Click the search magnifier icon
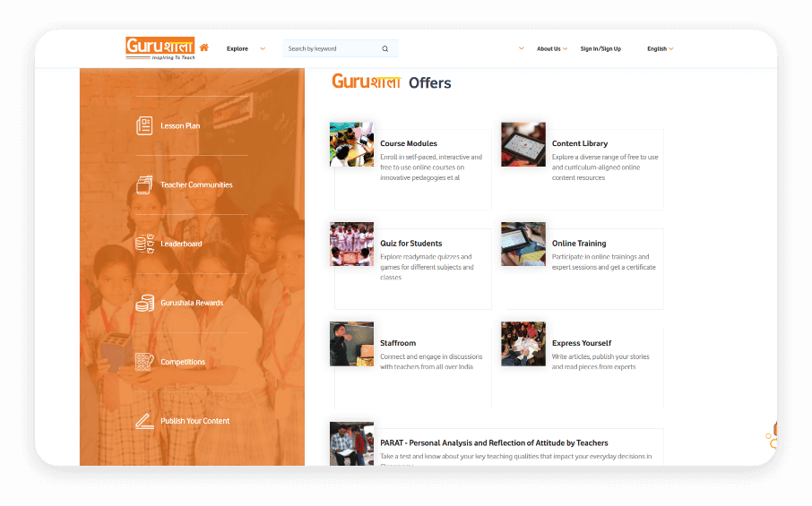Image resolution: width=812 pixels, height=506 pixels. 384,48
